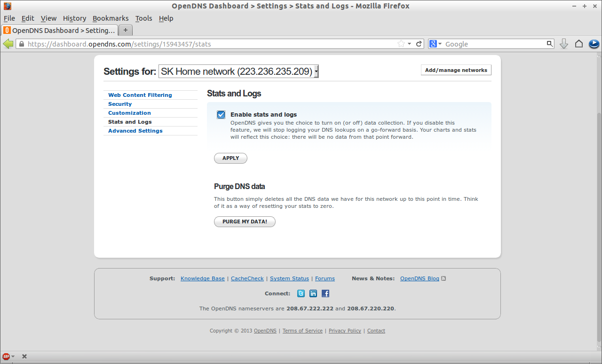Go to the Firefox home page icon
The width and height of the screenshot is (602, 364).
point(579,44)
